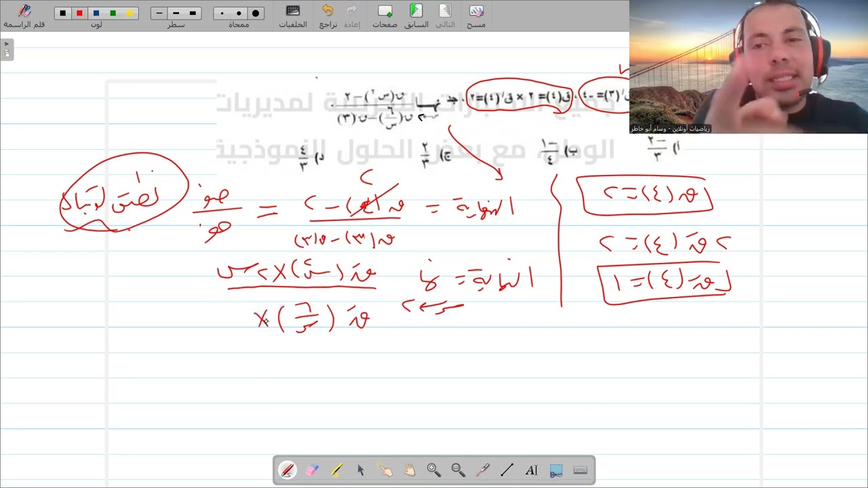The width and height of the screenshot is (868, 488).
Task: Pick the hand pan tool
Action: click(x=409, y=470)
